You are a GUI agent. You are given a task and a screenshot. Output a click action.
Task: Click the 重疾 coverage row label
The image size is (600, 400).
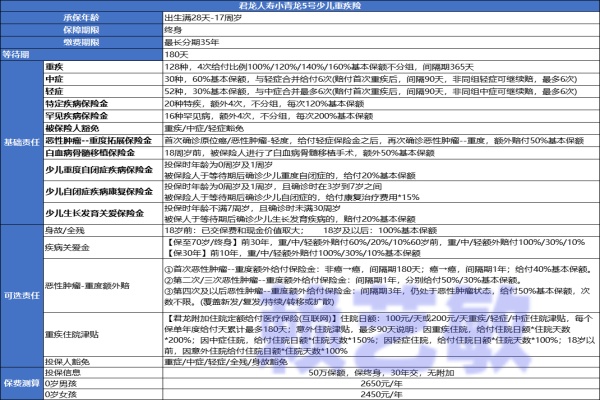tap(55, 64)
